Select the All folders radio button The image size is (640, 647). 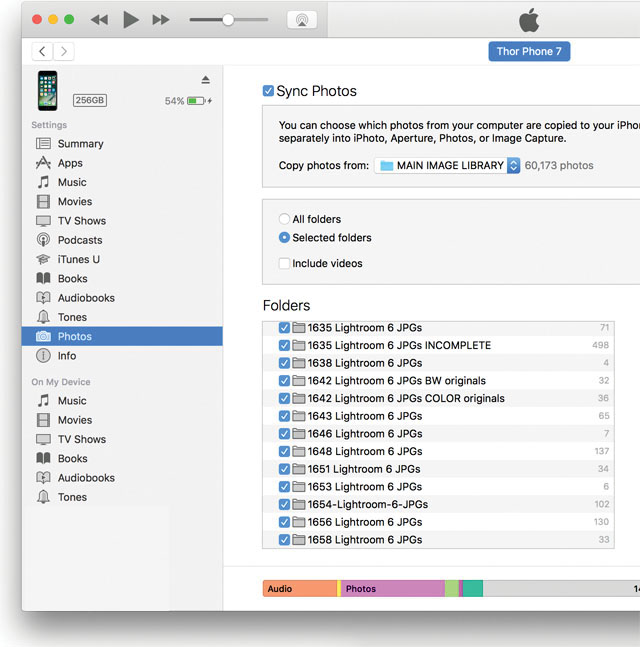coord(284,219)
